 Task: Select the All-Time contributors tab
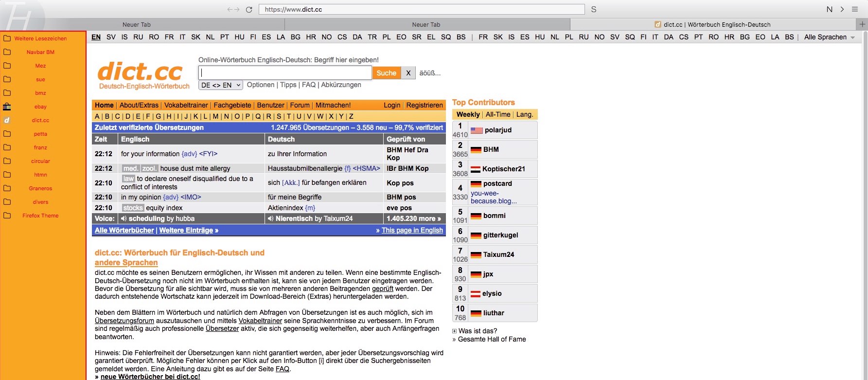click(x=498, y=115)
